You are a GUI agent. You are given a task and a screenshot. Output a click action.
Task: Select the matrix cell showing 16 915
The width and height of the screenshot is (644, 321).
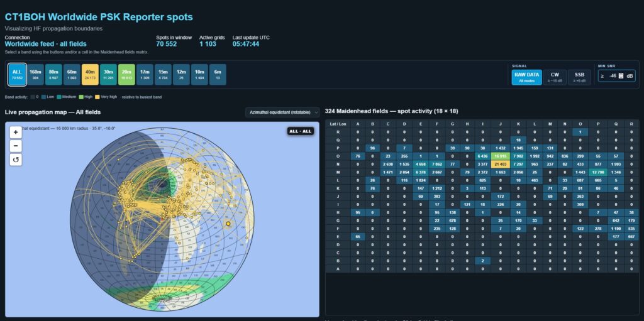pos(501,156)
